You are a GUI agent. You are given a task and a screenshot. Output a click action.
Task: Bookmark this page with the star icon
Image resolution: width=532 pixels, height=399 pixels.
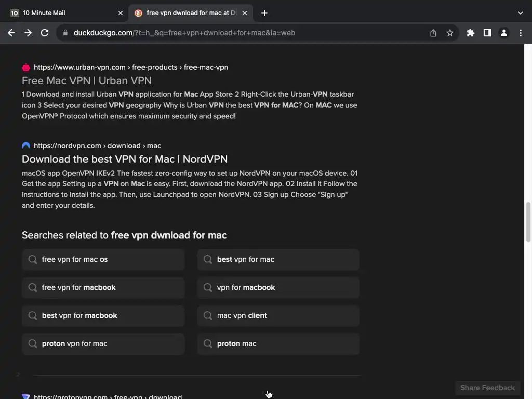pos(449,33)
